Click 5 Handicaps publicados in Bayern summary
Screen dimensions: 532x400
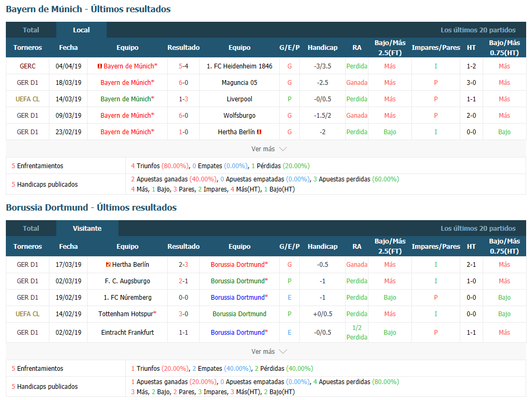pos(45,185)
